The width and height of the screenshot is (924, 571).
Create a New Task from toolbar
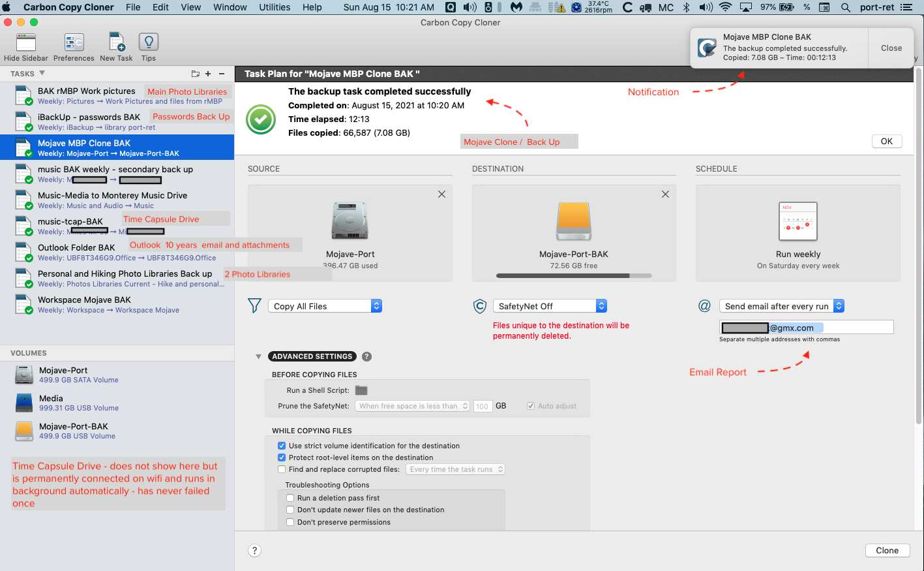pos(116,43)
